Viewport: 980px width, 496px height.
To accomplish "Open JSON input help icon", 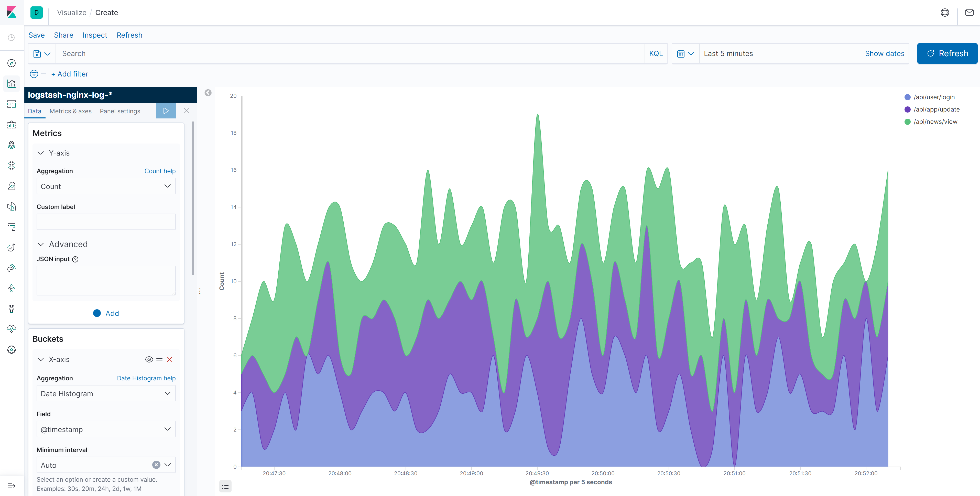I will click(x=75, y=259).
